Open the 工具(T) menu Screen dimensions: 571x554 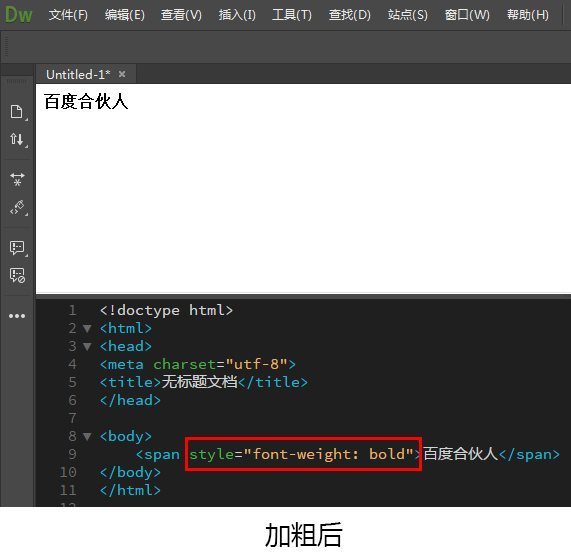click(x=292, y=15)
